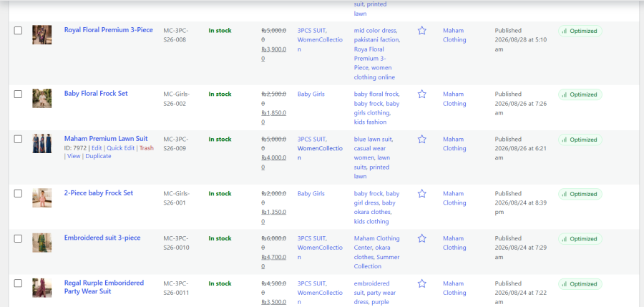Open the 'blue lawn suit' tag
The height and width of the screenshot is (307, 644).
(x=373, y=140)
